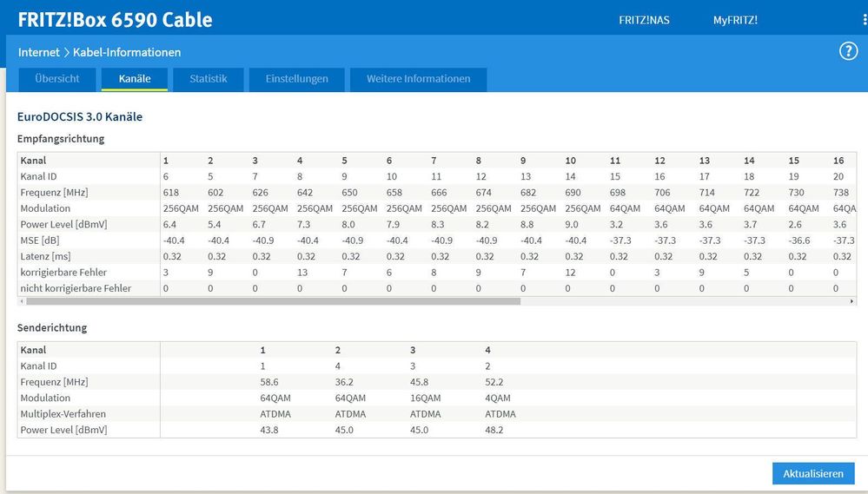
Task: Click the upstream frequency 45.8
Action: pyautogui.click(x=419, y=382)
